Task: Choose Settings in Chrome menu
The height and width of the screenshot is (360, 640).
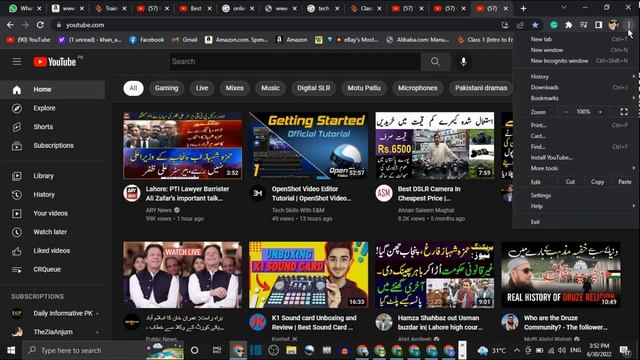Action: pyautogui.click(x=576, y=196)
